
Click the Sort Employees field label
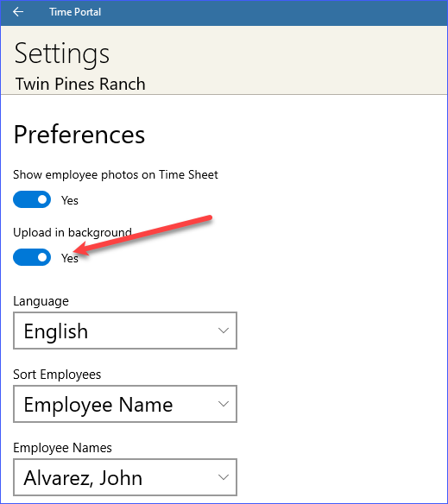click(57, 375)
